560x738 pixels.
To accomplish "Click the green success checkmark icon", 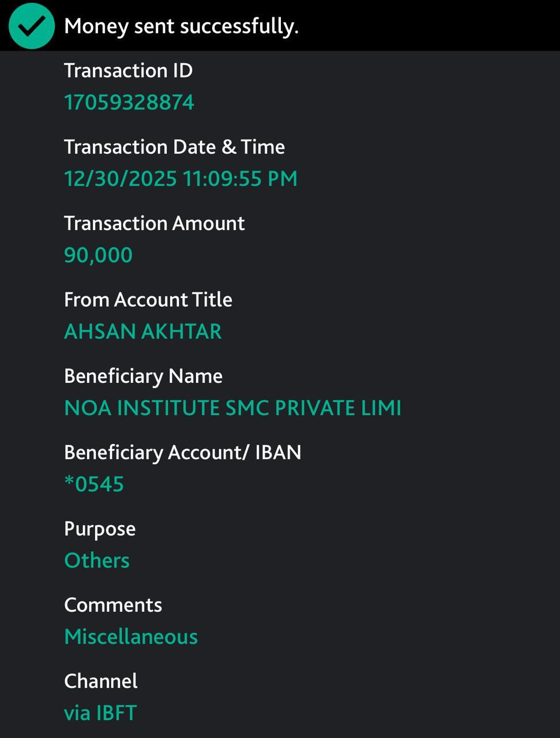I will (32, 26).
